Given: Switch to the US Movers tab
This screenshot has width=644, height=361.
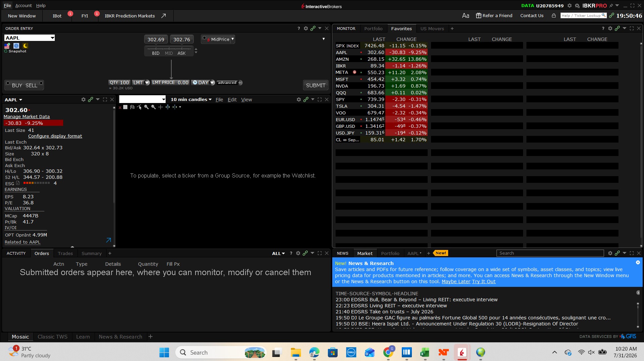Looking at the screenshot, I should point(432,29).
